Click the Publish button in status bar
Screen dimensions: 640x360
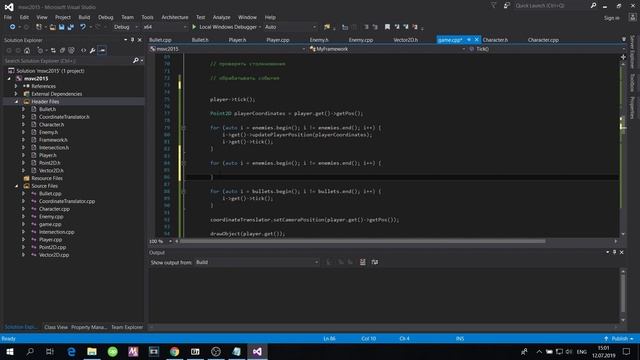(619, 338)
